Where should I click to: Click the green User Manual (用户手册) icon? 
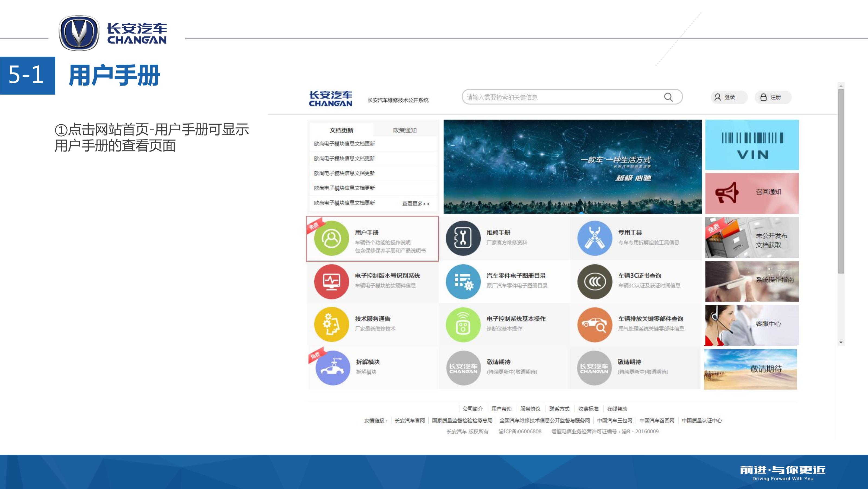331,238
